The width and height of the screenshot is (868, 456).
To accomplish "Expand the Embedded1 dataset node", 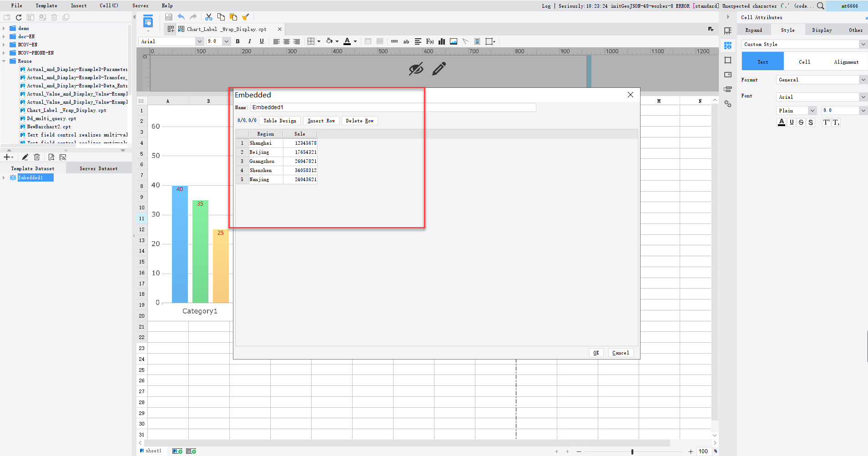I will tap(4, 177).
